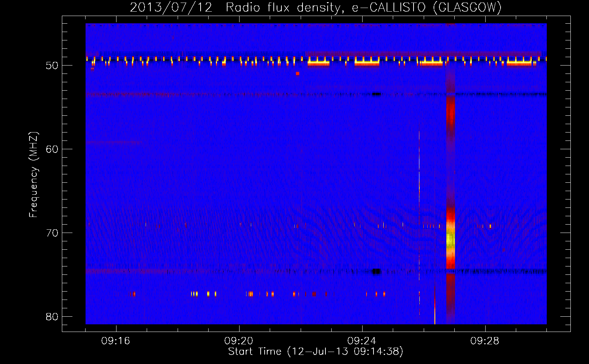Click the 60 frequency tick label

point(52,149)
